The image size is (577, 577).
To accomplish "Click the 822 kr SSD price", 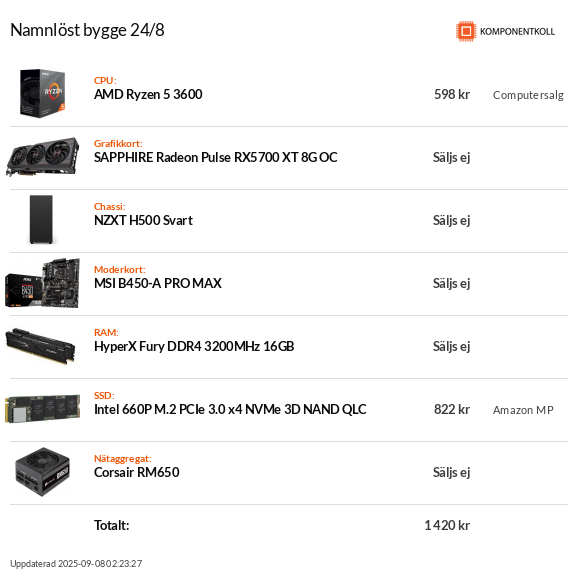I will [x=452, y=410].
